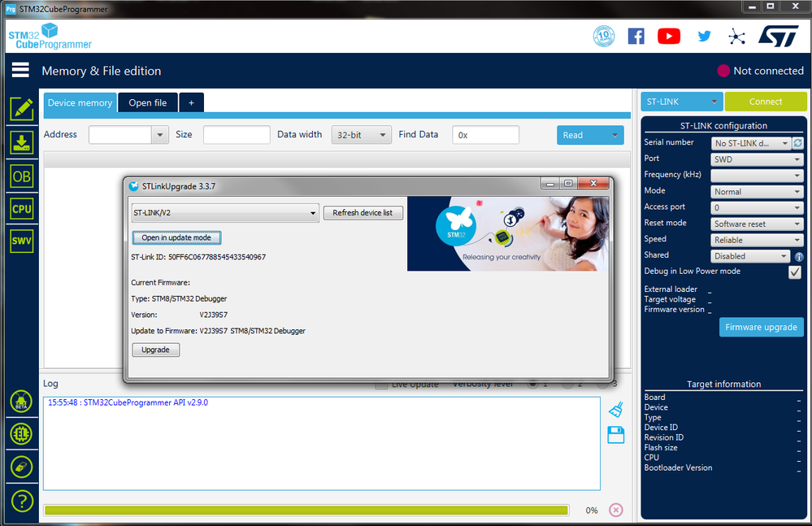Click the Not connected status text
The height and width of the screenshot is (526, 812).
(x=768, y=71)
